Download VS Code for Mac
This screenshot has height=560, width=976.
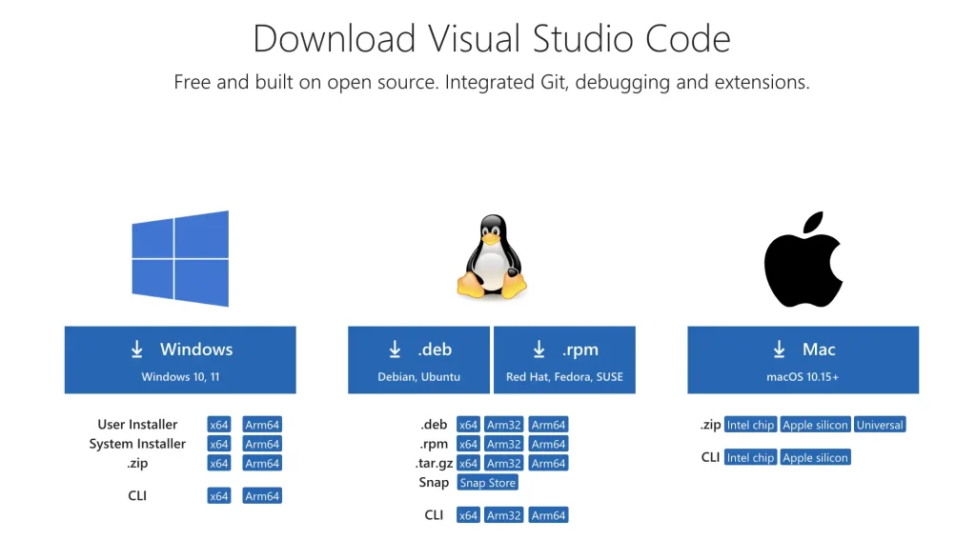803,360
